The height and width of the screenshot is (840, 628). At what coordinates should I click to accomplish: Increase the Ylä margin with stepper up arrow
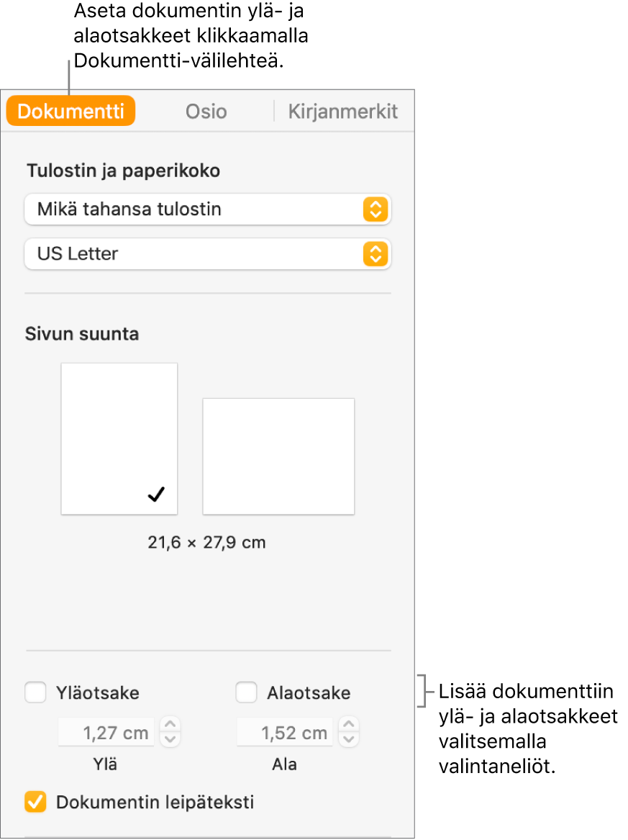coord(170,725)
